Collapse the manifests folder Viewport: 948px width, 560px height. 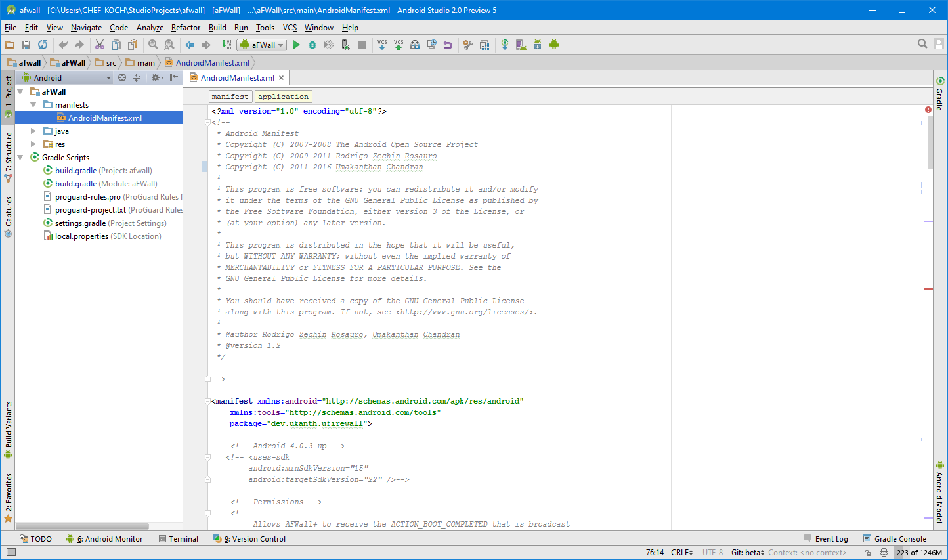click(x=33, y=104)
